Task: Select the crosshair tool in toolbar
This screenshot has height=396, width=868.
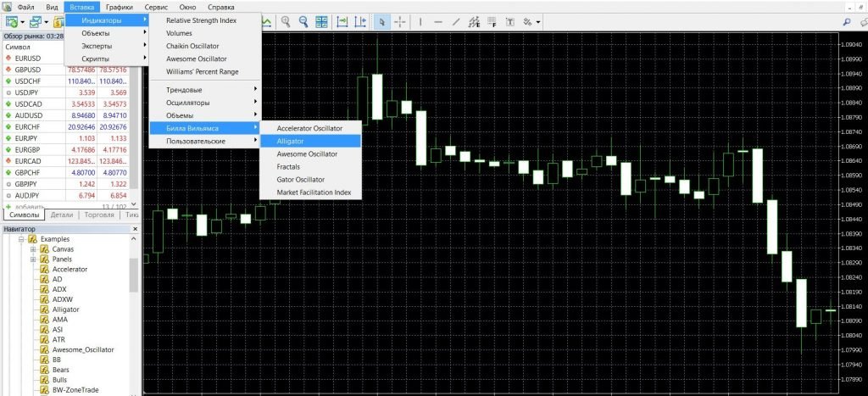Action: tap(400, 21)
